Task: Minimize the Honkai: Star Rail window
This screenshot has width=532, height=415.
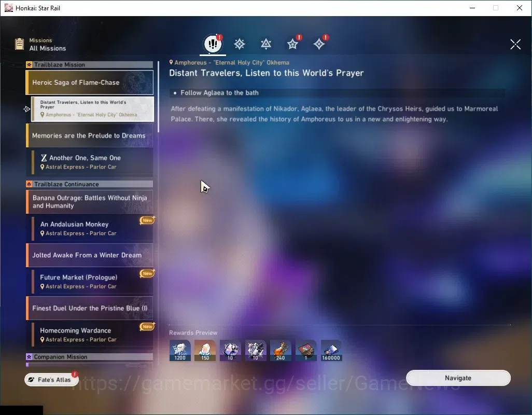Action: (x=472, y=8)
